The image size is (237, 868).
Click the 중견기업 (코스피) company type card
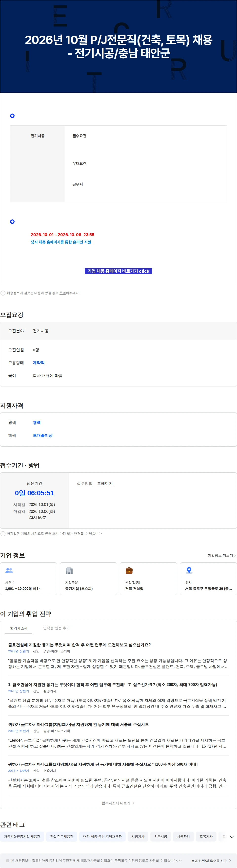point(88,579)
